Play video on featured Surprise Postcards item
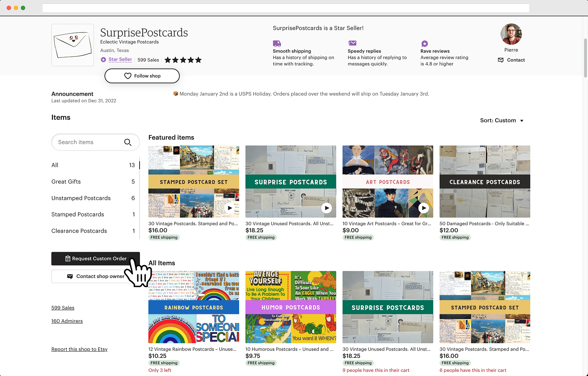The width and height of the screenshot is (588, 376). [x=327, y=208]
